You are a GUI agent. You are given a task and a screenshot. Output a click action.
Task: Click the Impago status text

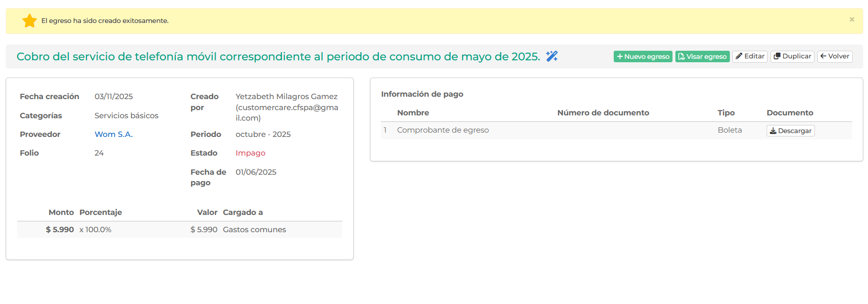click(x=250, y=153)
